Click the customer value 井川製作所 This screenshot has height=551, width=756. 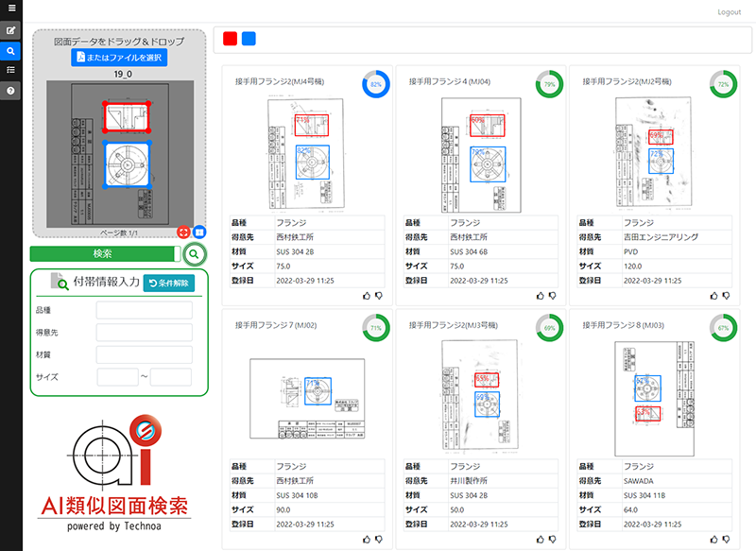tap(469, 481)
